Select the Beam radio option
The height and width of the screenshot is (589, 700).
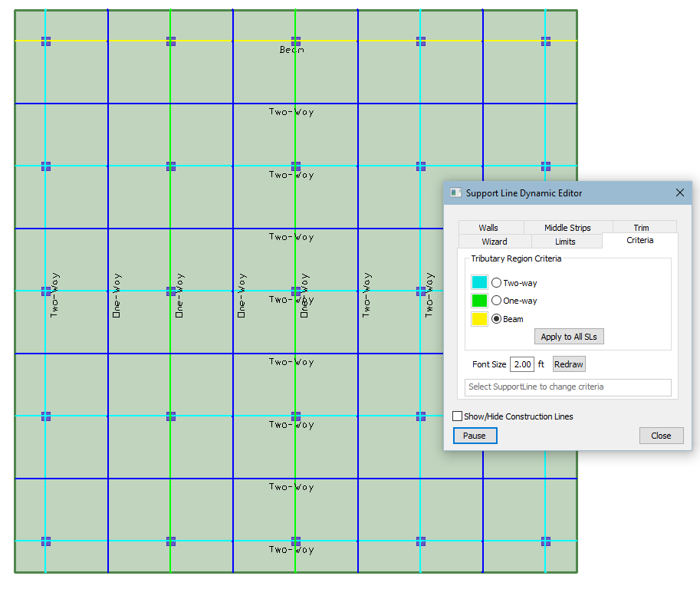click(496, 319)
